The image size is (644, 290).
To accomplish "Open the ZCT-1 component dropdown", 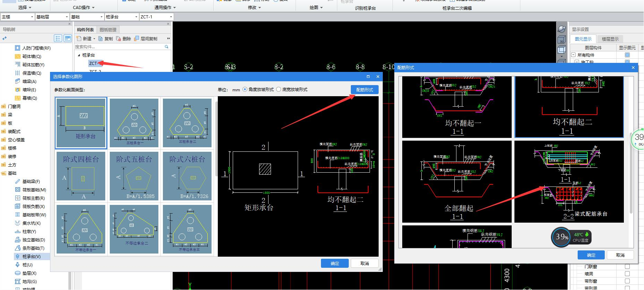I will [171, 17].
